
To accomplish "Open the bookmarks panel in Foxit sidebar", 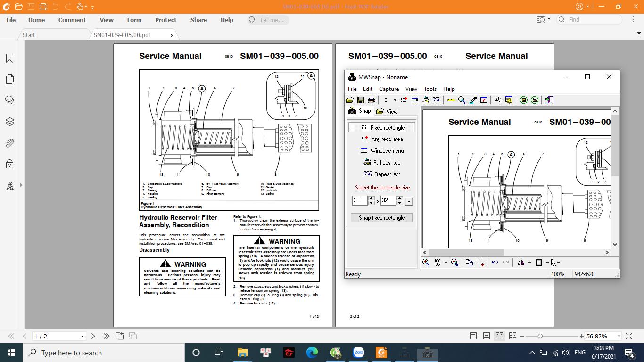I will pos(9,58).
